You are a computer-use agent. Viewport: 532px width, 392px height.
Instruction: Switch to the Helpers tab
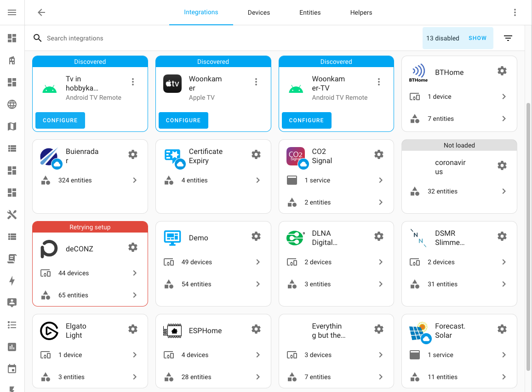361,12
